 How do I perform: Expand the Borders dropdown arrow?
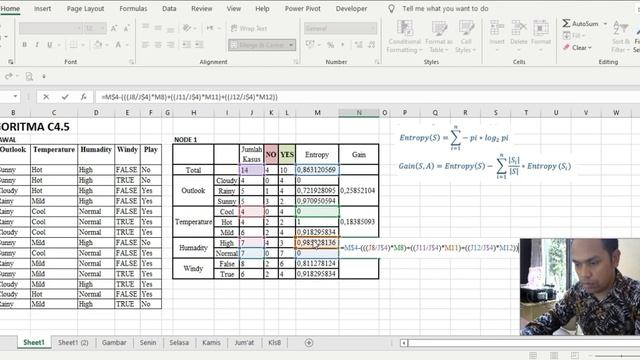click(82, 45)
